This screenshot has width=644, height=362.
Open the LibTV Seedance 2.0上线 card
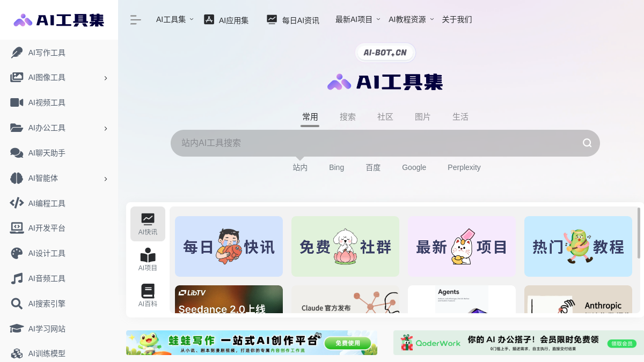(x=229, y=299)
